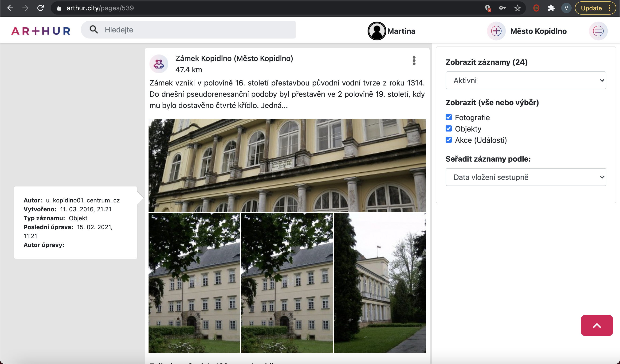Open the post's three-dot options menu
620x364 pixels.
click(x=414, y=61)
